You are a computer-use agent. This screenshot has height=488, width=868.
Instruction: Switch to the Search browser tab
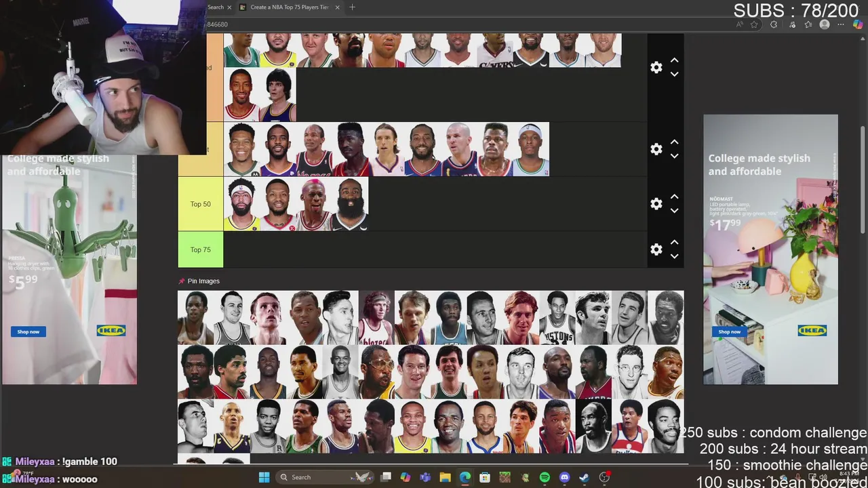[216, 7]
